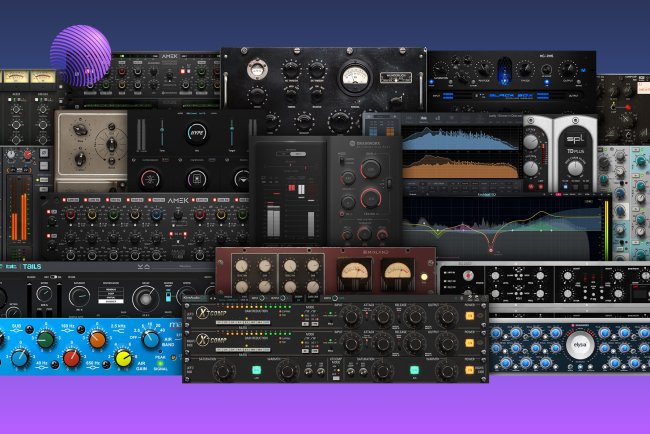Click the blue spectrum display in analyzer
This screenshot has height=434, width=650.
point(460,139)
